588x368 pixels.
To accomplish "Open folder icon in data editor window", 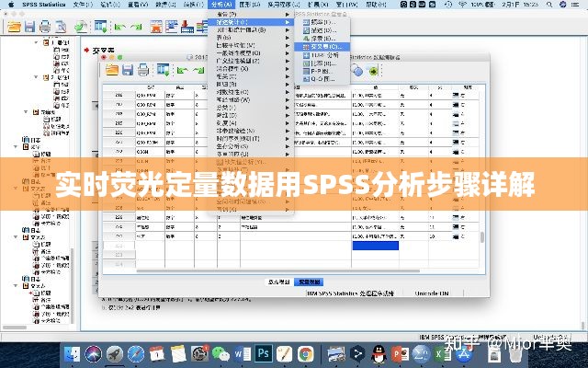I will pos(112,70).
